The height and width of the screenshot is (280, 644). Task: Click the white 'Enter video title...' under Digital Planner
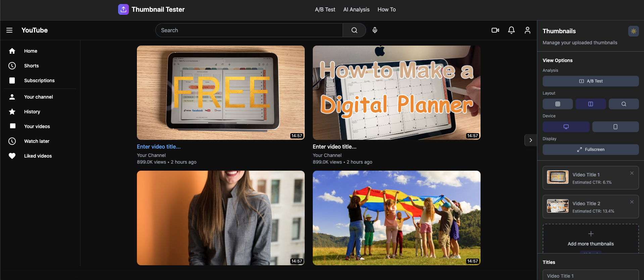335,147
